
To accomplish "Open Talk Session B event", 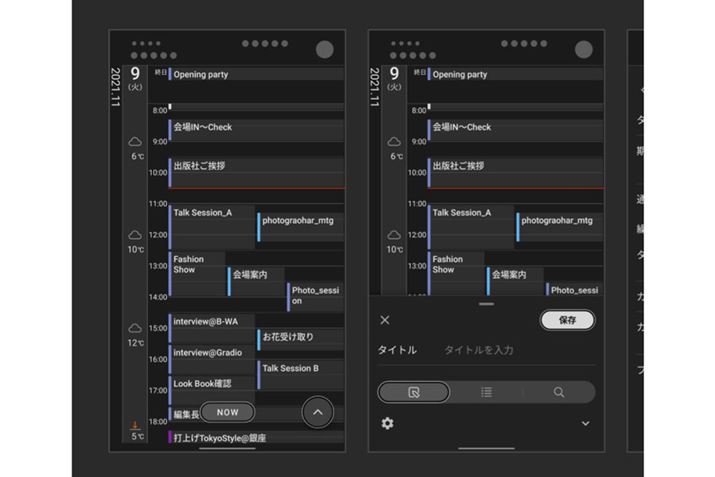I will 301,375.
